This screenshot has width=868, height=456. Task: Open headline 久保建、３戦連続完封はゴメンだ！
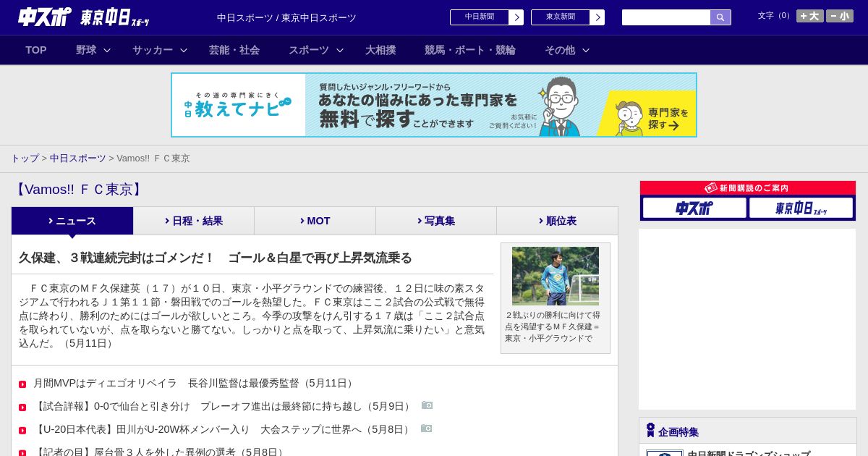click(216, 258)
